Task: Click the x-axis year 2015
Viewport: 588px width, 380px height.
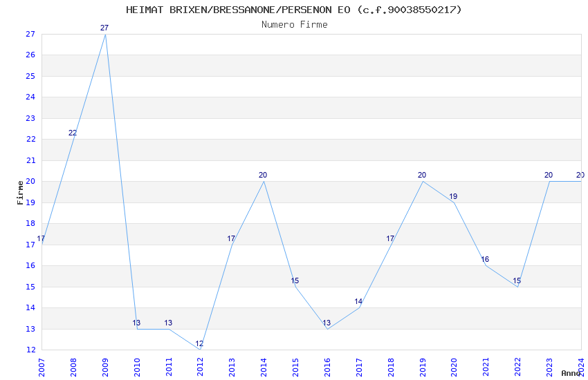Action: point(296,368)
